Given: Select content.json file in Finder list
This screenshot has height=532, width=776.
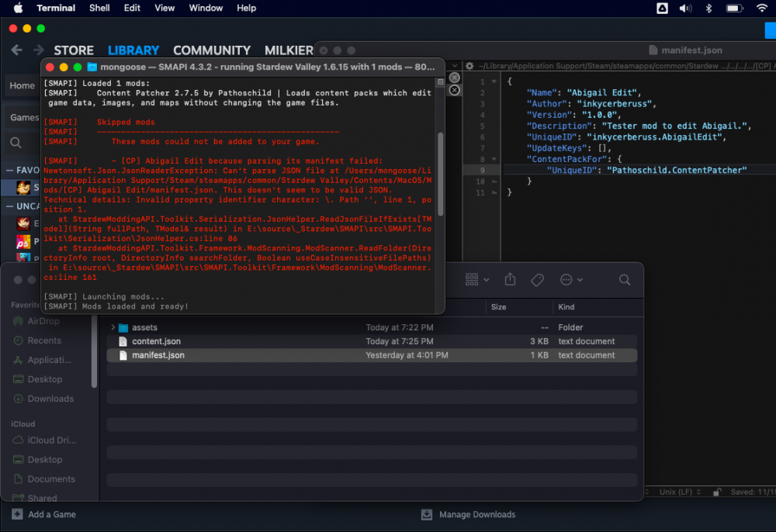Looking at the screenshot, I should [x=156, y=341].
